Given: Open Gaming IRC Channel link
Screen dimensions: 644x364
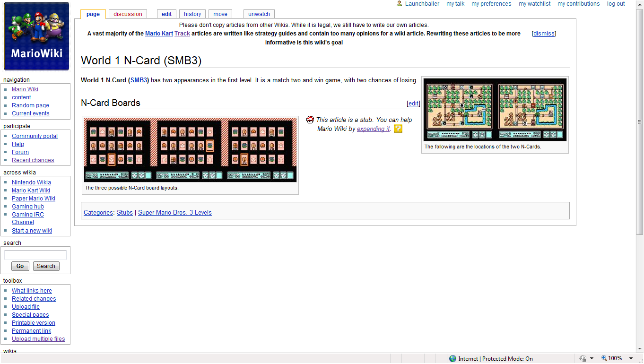Looking at the screenshot, I should (28, 218).
